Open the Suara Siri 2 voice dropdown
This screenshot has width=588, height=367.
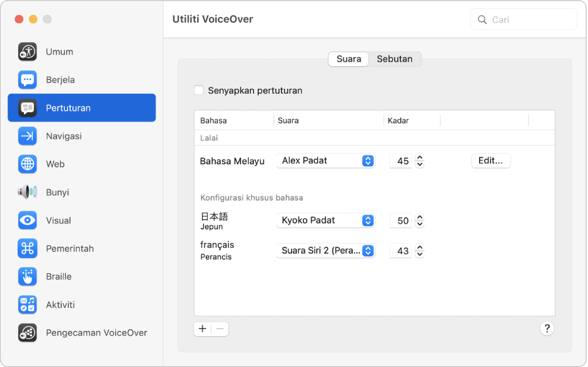(x=325, y=251)
